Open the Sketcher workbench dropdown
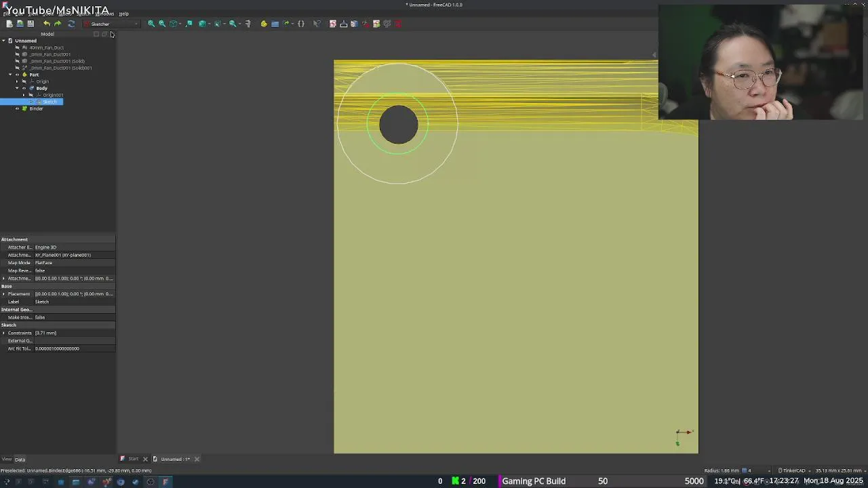The width and height of the screenshot is (868, 488). click(111, 24)
